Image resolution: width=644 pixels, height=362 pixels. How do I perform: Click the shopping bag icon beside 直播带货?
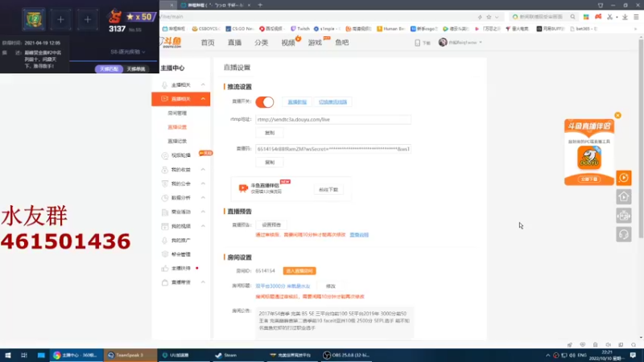coord(165,282)
